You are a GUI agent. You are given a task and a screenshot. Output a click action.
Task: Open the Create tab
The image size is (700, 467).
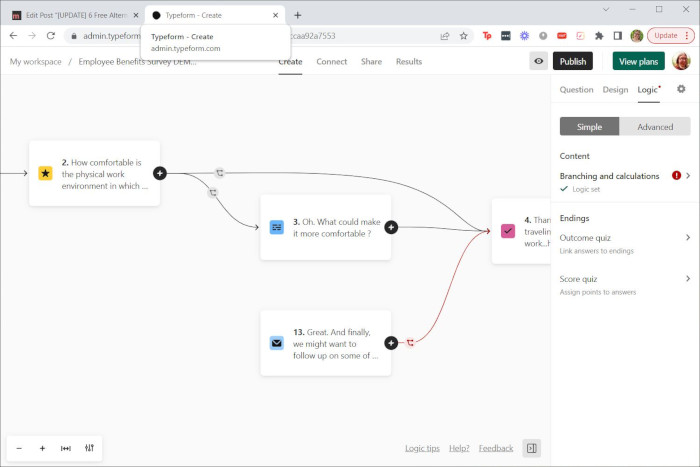(x=290, y=62)
